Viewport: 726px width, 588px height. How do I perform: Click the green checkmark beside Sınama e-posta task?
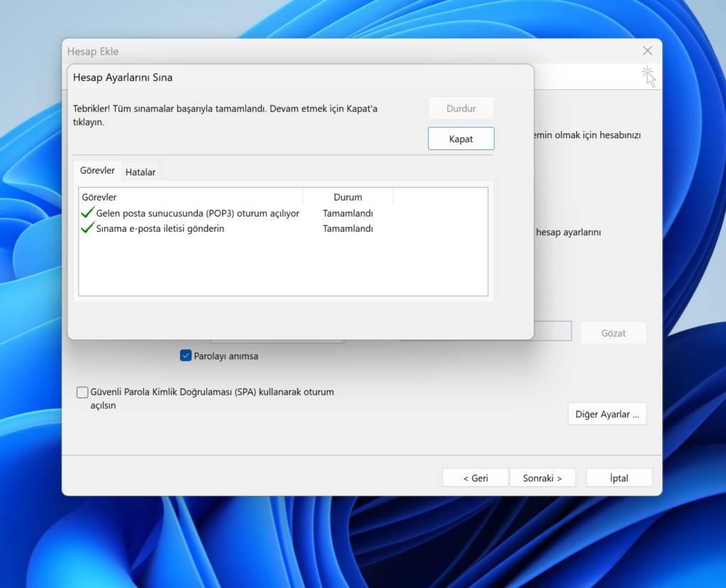click(x=88, y=228)
